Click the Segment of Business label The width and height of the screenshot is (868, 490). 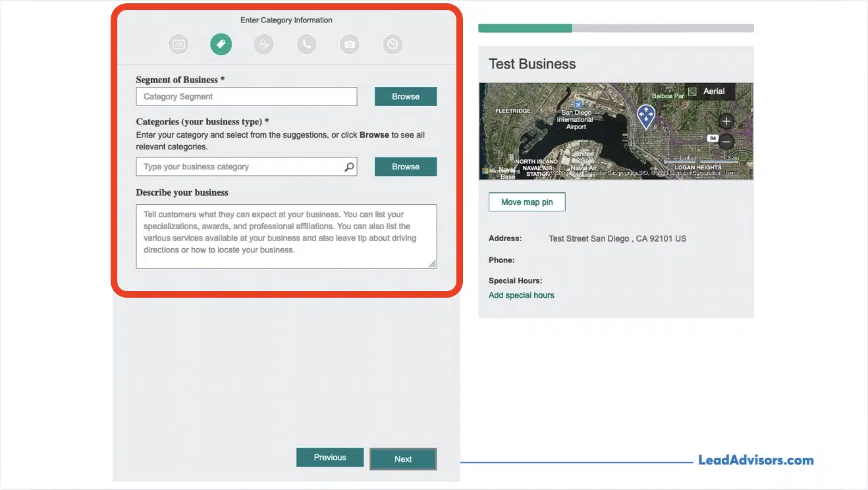pyautogui.click(x=180, y=80)
